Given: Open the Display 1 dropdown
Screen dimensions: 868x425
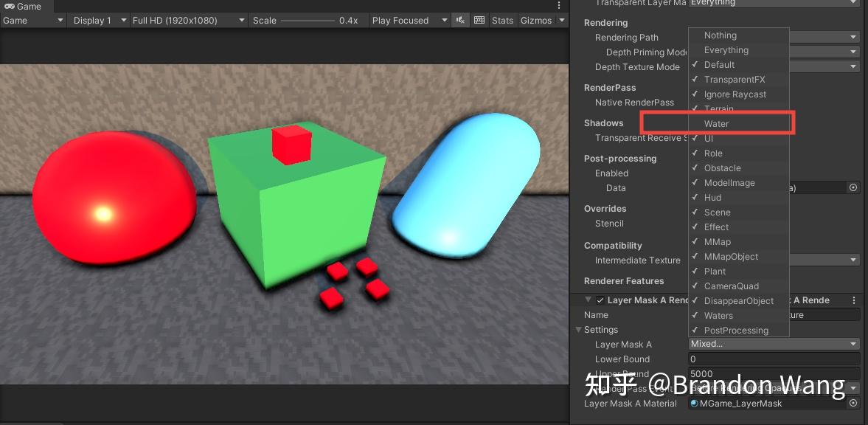Looking at the screenshot, I should tap(97, 20).
